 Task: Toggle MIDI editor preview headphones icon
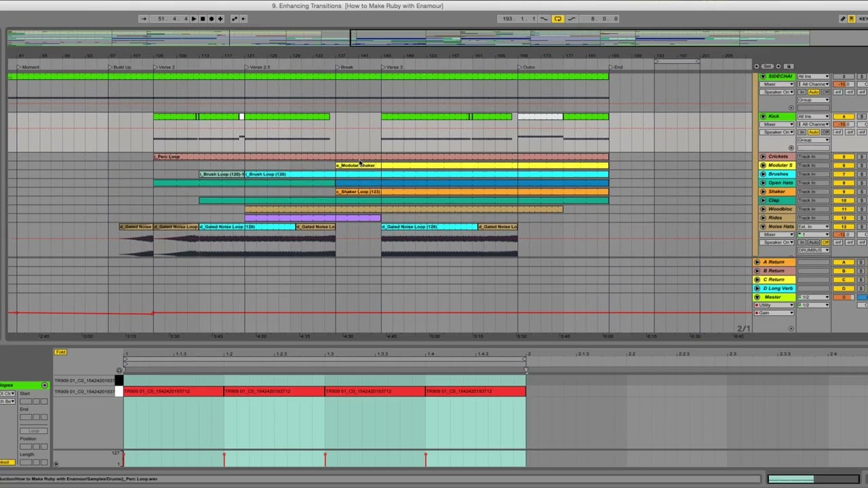click(120, 370)
